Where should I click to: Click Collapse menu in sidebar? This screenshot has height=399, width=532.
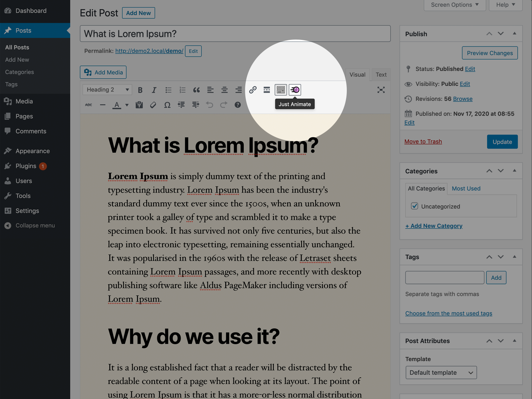35,225
